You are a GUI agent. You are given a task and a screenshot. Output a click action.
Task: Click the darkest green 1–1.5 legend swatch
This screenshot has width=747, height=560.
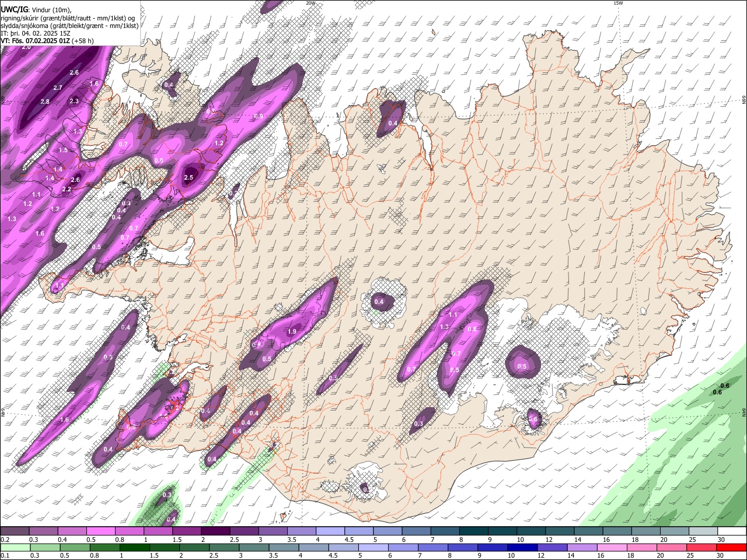[x=134, y=547]
